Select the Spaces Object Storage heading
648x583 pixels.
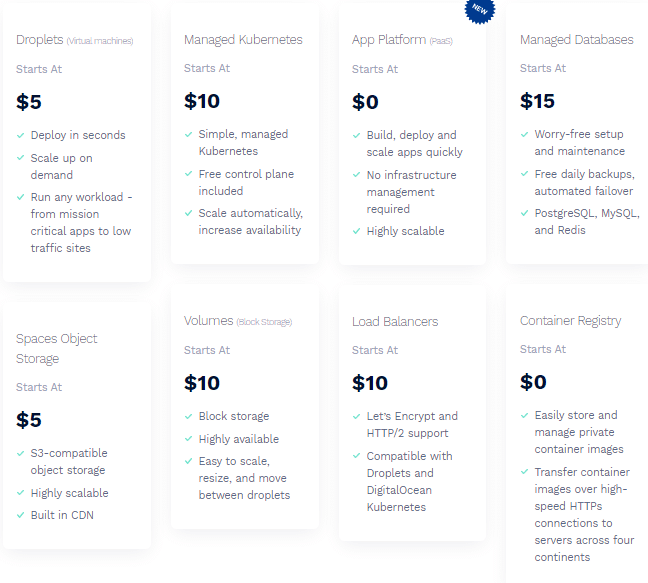tap(57, 348)
